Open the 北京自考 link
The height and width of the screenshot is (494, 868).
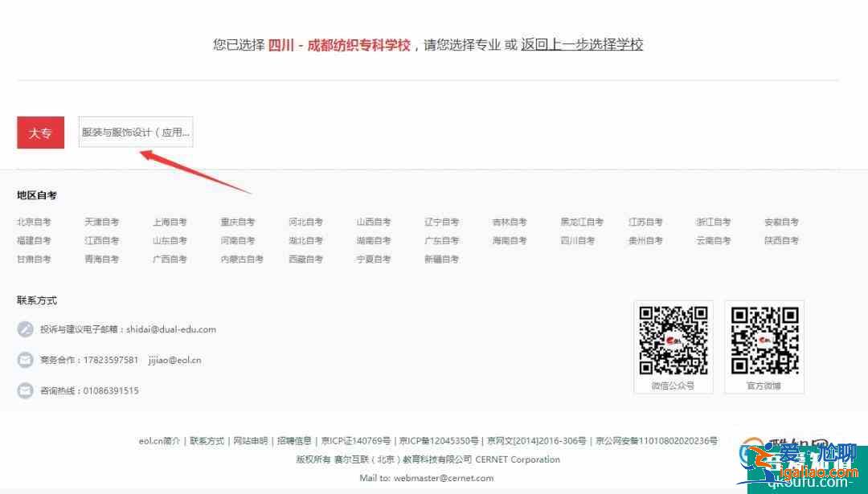34,222
